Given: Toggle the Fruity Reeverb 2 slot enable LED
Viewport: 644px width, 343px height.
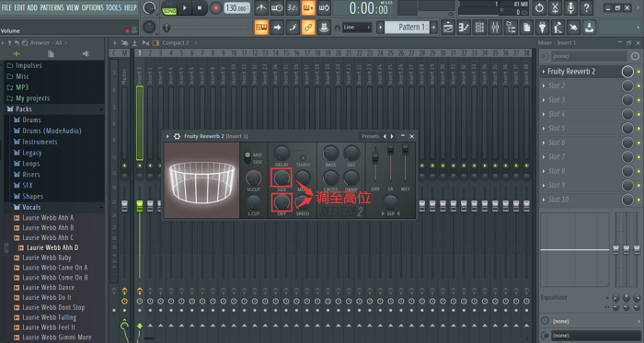Looking at the screenshot, I should [x=638, y=72].
